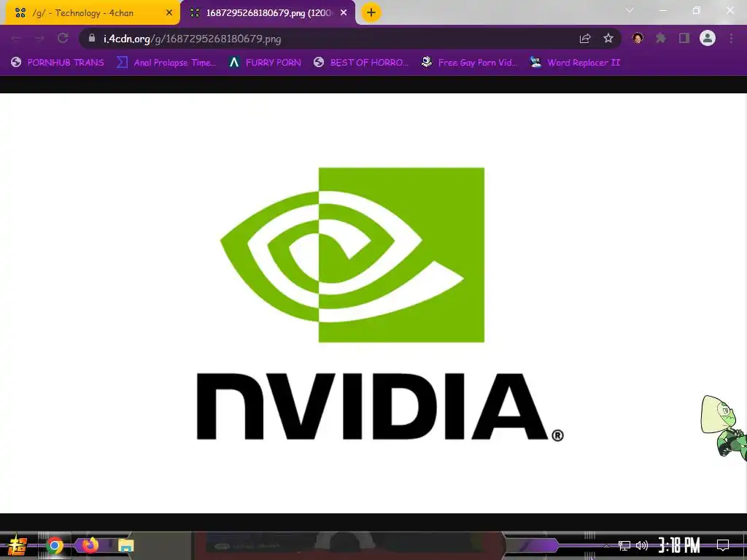This screenshot has height=560, width=747.
Task: Open the notification center icon
Action: 723,545
